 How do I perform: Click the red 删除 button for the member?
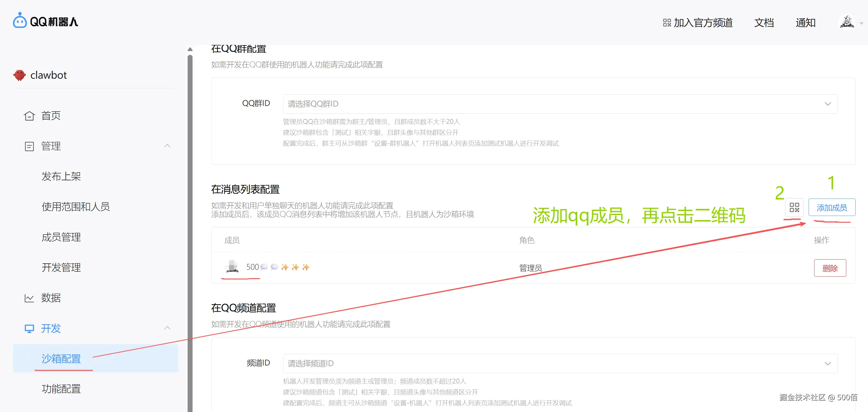[830, 268]
